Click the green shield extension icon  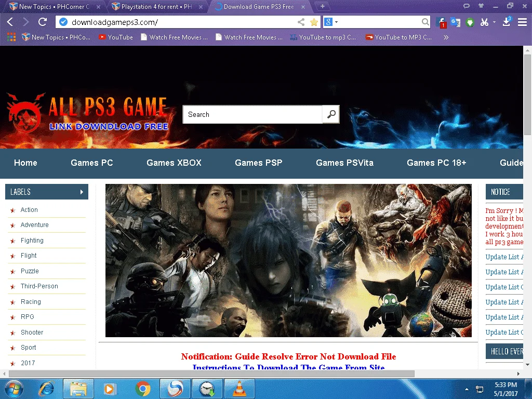(x=470, y=22)
